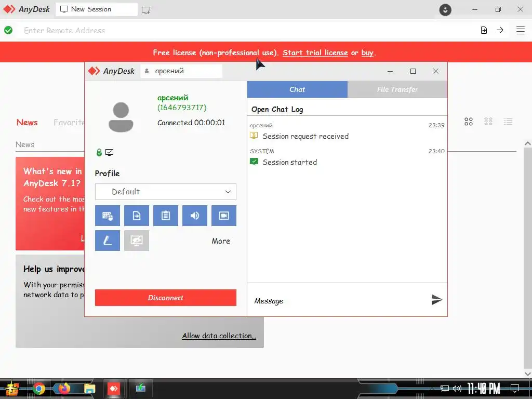Select the Favorites tab
The width and height of the screenshot is (532, 399).
tap(69, 122)
